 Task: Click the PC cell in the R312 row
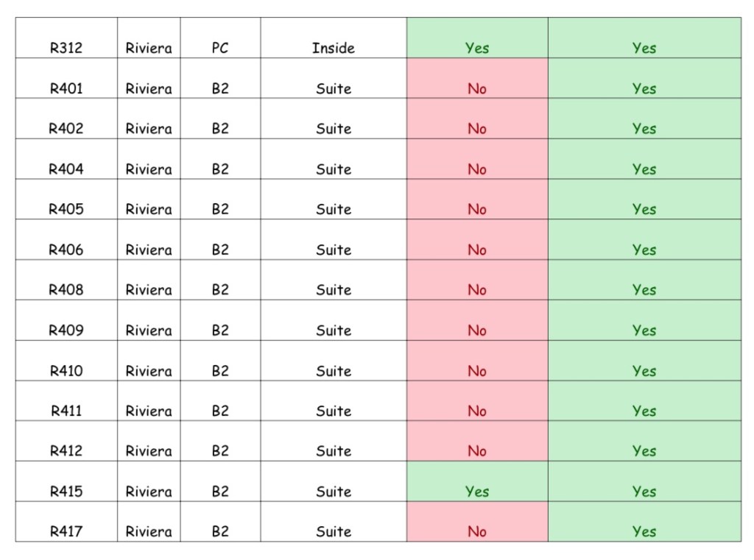pyautogui.click(x=220, y=49)
